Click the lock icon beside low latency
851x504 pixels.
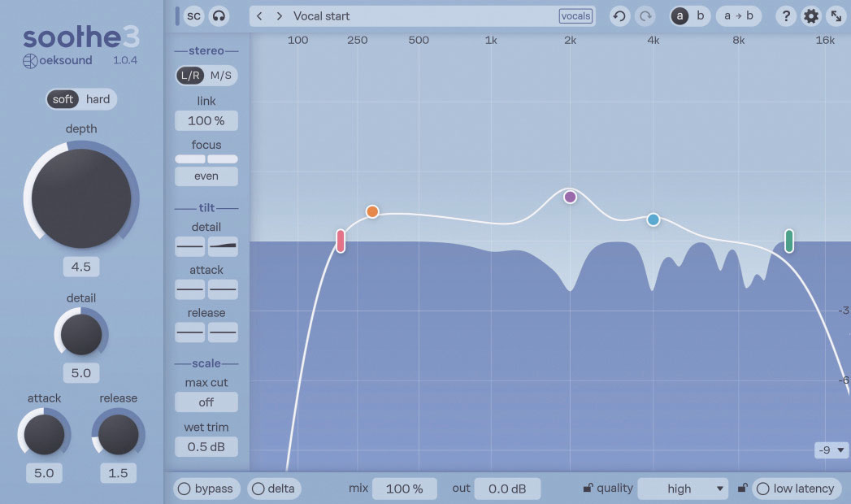coord(742,489)
